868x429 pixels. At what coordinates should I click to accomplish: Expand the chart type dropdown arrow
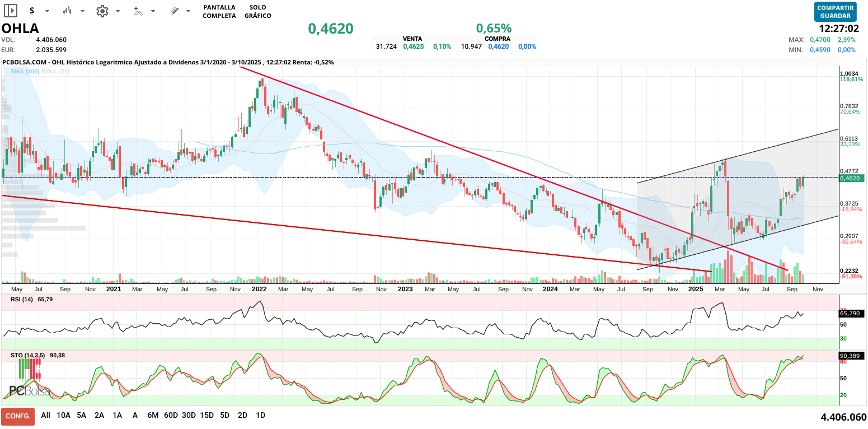click(82, 11)
